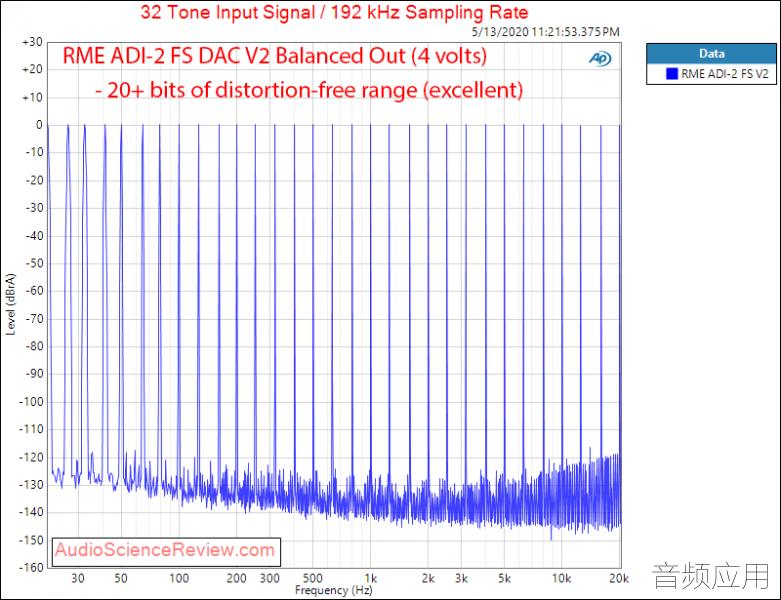Click the 50 frequency tick label
Viewport: 781px width, 600px height.
[x=121, y=579]
